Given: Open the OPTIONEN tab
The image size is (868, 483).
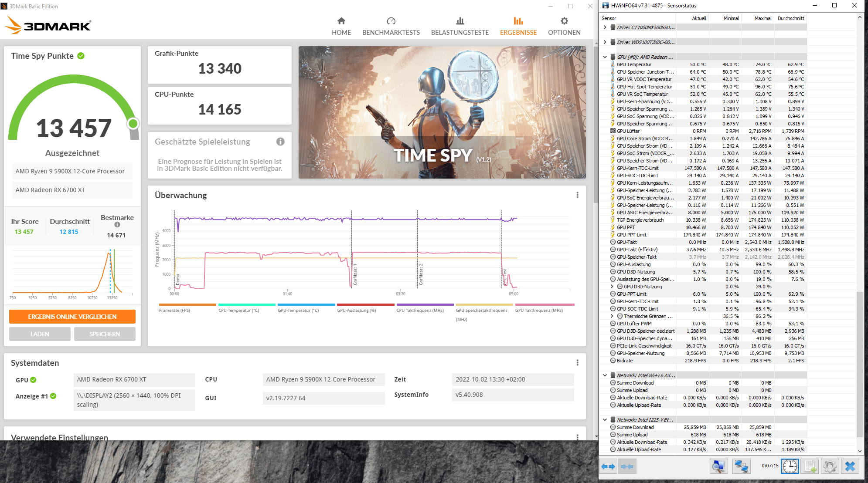Looking at the screenshot, I should coord(564,26).
